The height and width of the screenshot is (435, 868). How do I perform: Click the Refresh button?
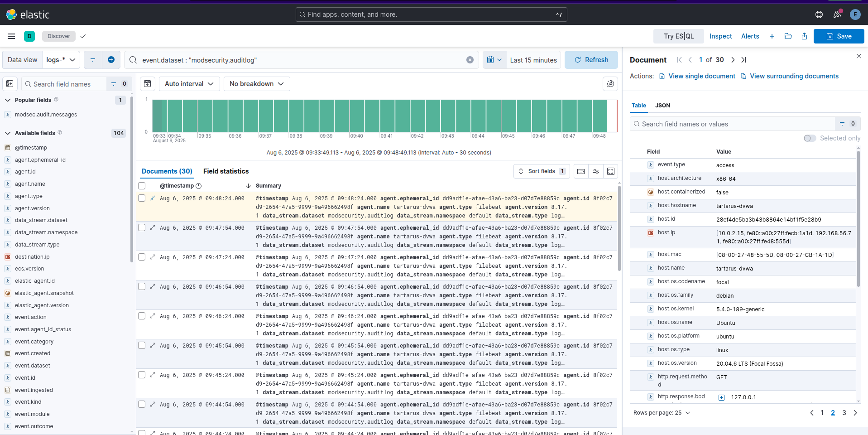(x=591, y=60)
